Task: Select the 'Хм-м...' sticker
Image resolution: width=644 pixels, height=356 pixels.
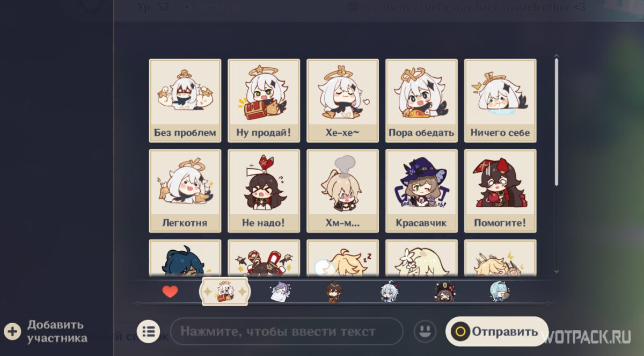Action: point(342,191)
